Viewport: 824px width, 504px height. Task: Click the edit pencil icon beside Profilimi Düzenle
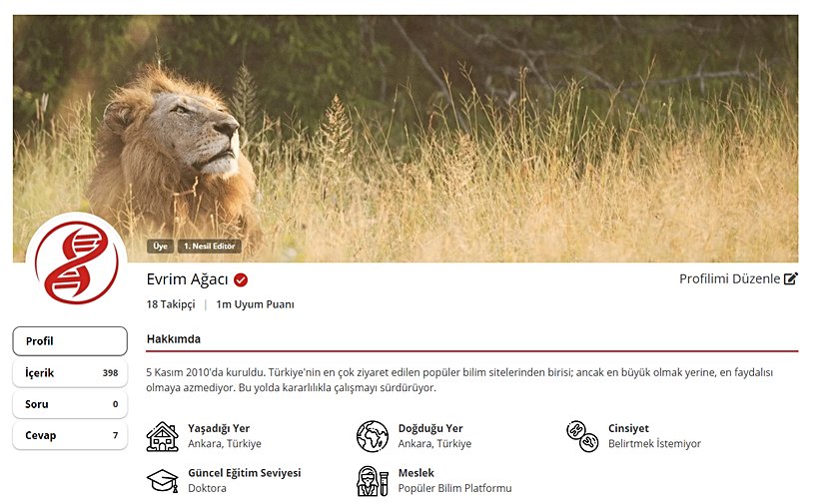(x=791, y=278)
